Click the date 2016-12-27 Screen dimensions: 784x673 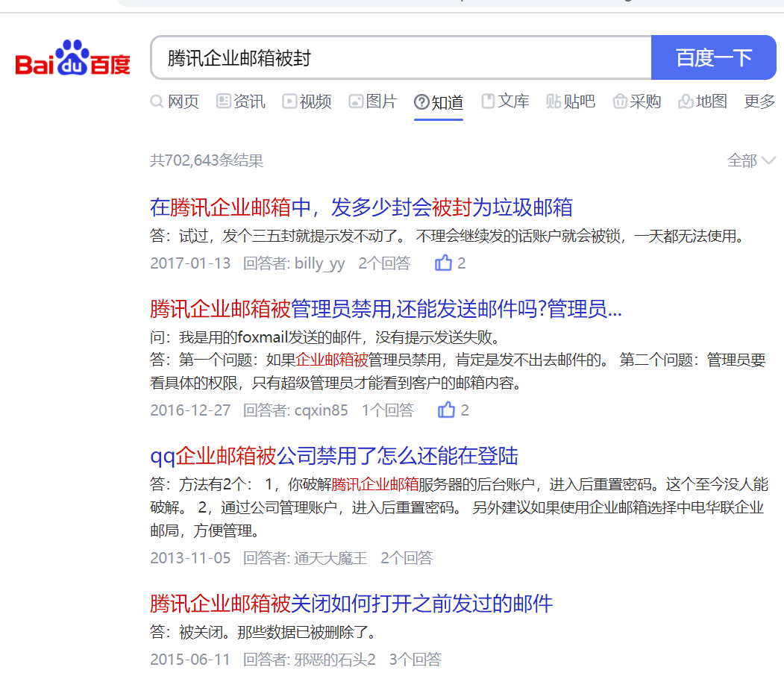tap(190, 410)
